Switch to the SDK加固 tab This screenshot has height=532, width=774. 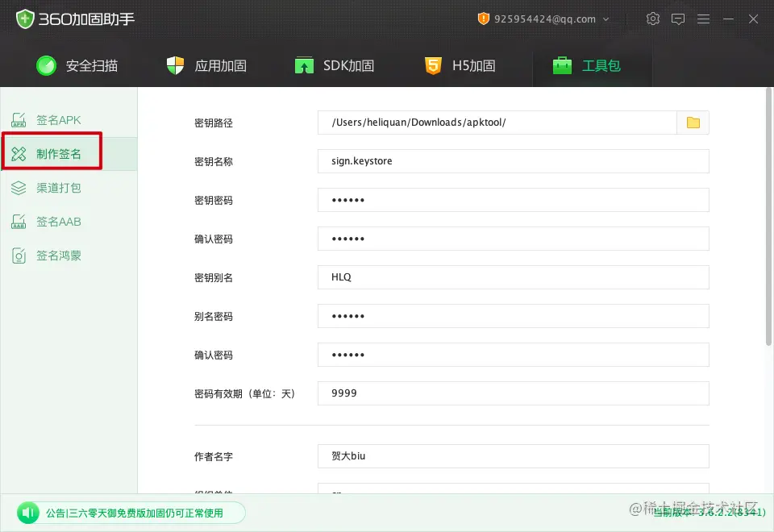(x=334, y=65)
